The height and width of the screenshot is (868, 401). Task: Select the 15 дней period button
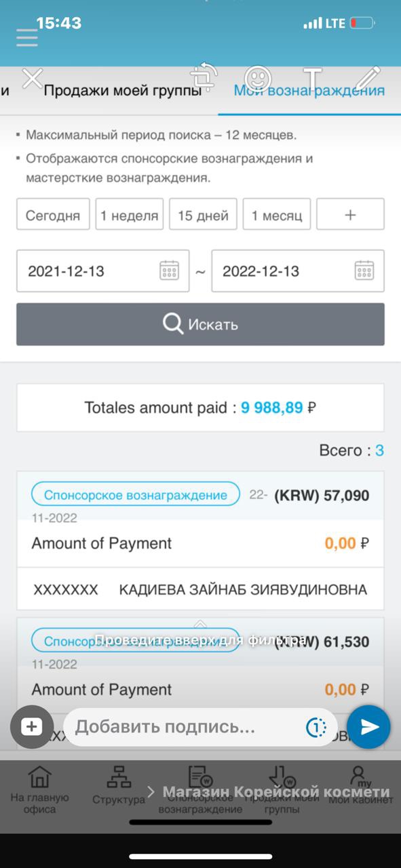(204, 215)
